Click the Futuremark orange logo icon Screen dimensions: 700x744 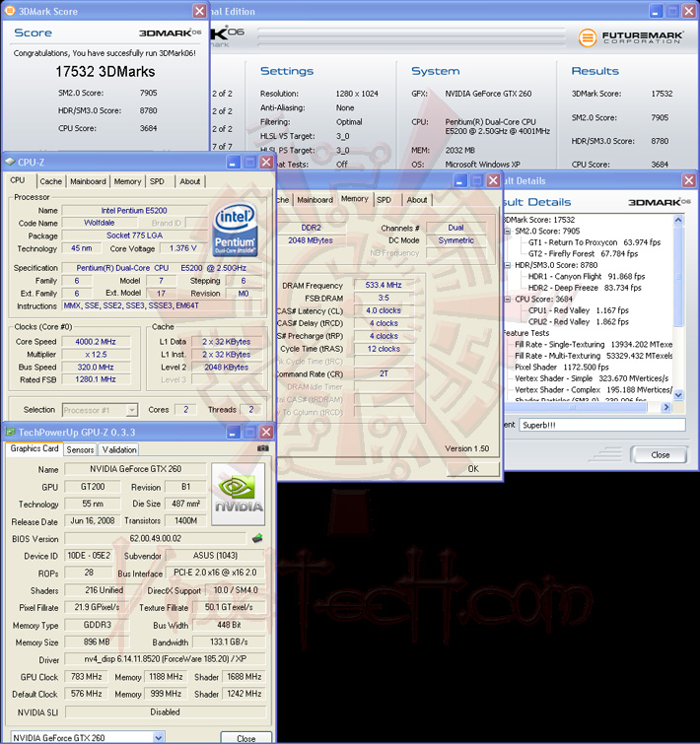click(587, 37)
